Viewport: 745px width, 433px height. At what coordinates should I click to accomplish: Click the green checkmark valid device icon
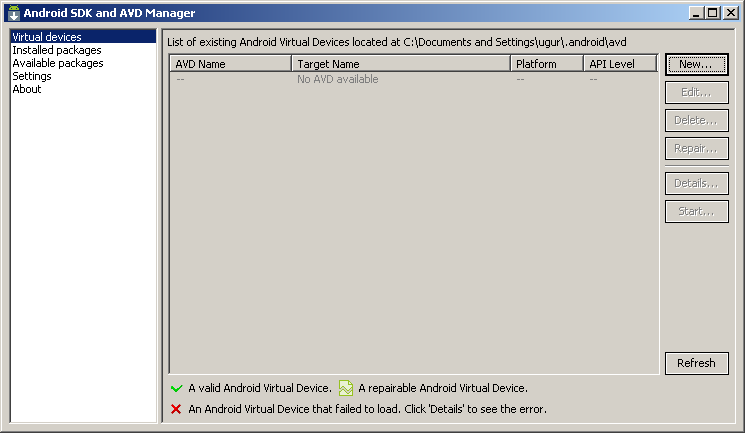tap(176, 388)
